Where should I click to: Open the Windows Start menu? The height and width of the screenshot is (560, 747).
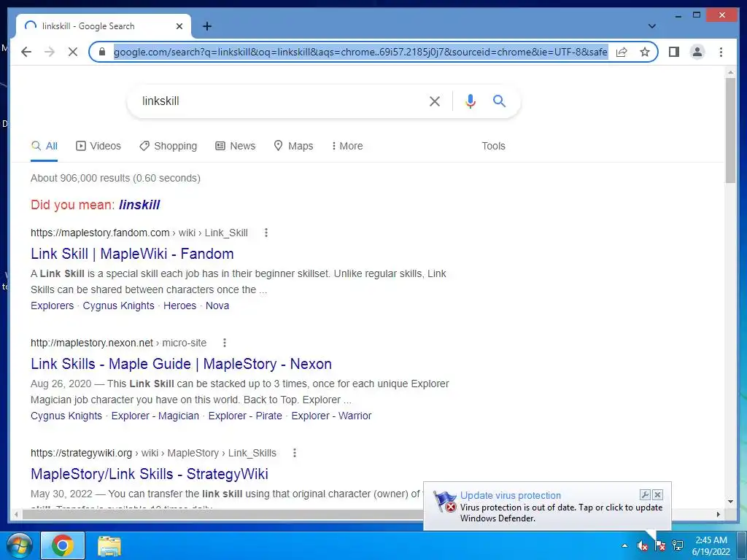19,545
